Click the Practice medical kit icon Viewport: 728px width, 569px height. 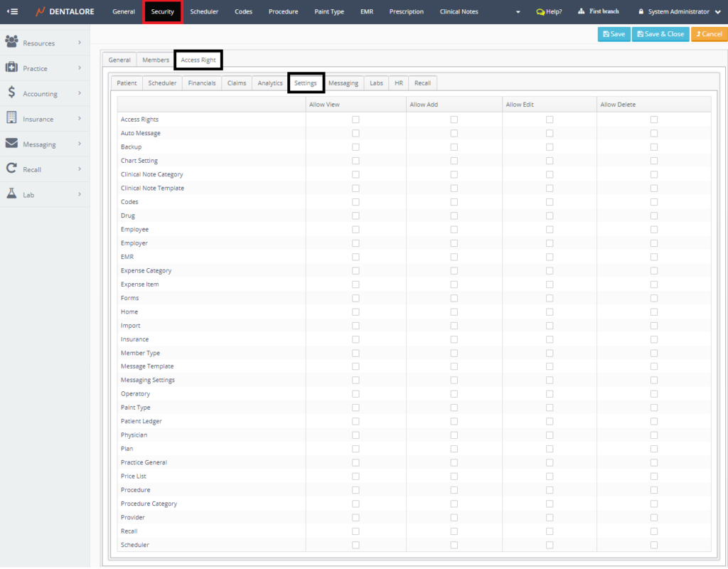pos(11,68)
